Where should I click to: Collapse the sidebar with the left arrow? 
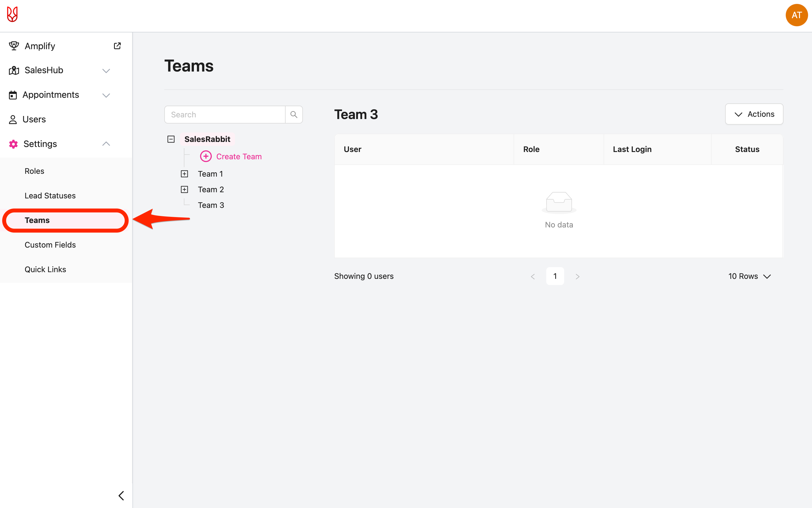pyautogui.click(x=121, y=495)
